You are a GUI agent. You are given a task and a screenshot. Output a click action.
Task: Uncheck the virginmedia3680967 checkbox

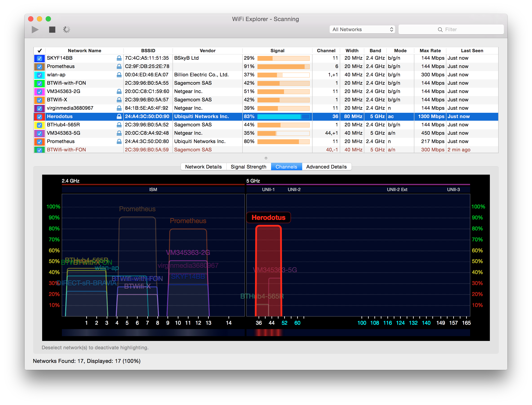click(x=40, y=108)
